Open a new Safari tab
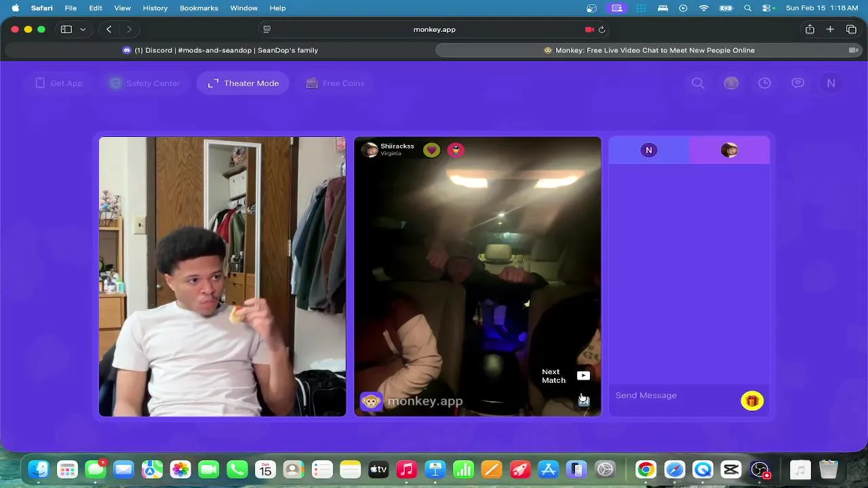 [x=830, y=30]
